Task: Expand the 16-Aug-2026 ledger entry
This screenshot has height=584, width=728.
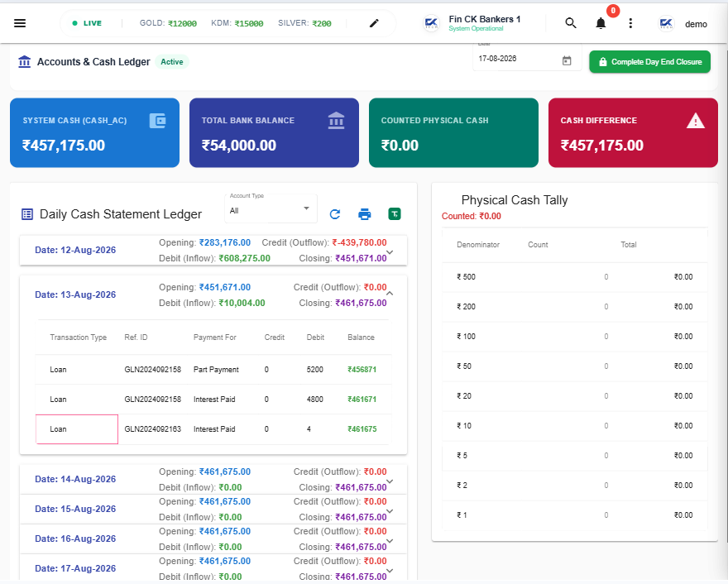Action: pyautogui.click(x=390, y=541)
